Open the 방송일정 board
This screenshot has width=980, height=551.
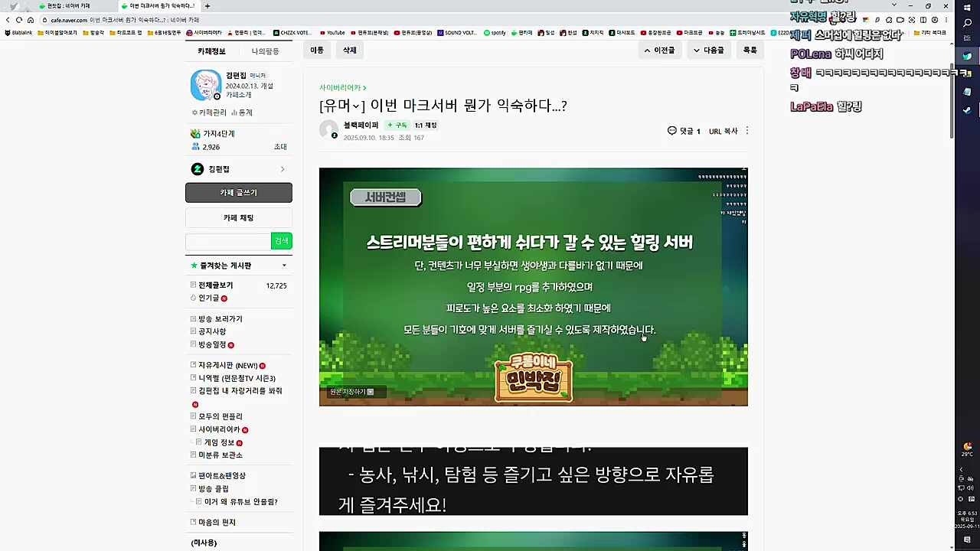tap(212, 344)
